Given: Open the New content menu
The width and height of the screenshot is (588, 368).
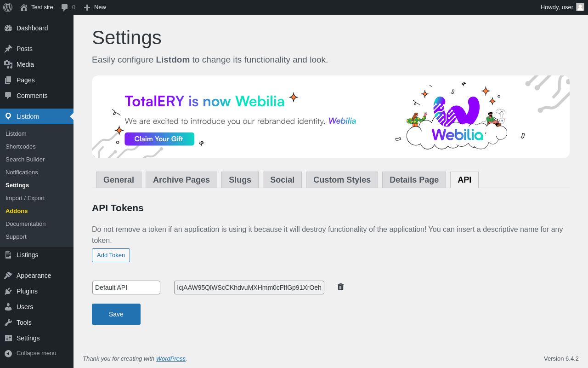Looking at the screenshot, I should tap(95, 7).
